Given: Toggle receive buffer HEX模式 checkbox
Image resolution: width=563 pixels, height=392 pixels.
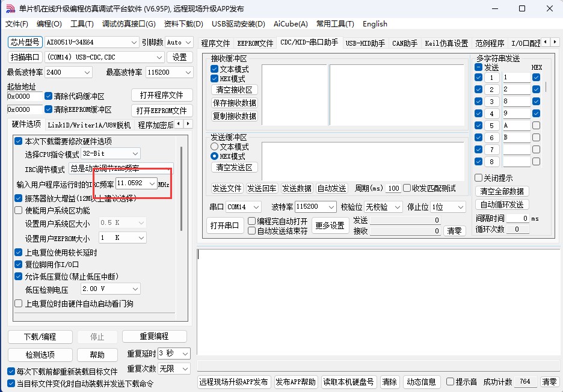Looking at the screenshot, I should [214, 78].
